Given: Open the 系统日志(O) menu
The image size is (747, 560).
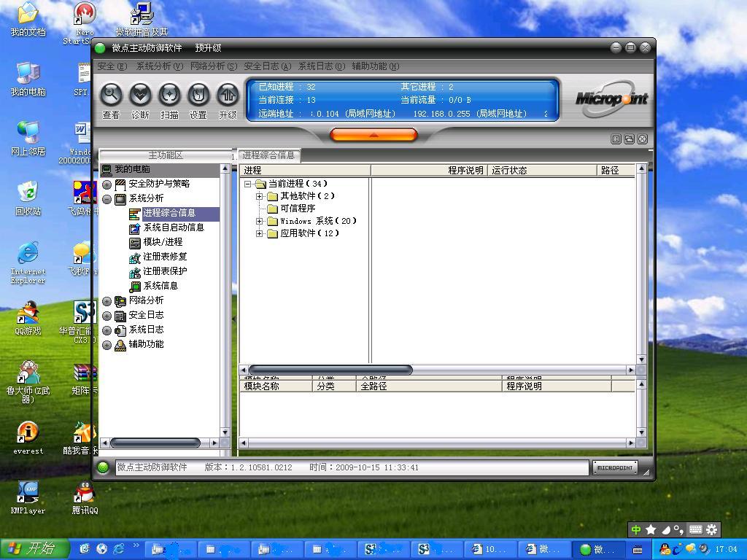Looking at the screenshot, I should (x=322, y=66).
